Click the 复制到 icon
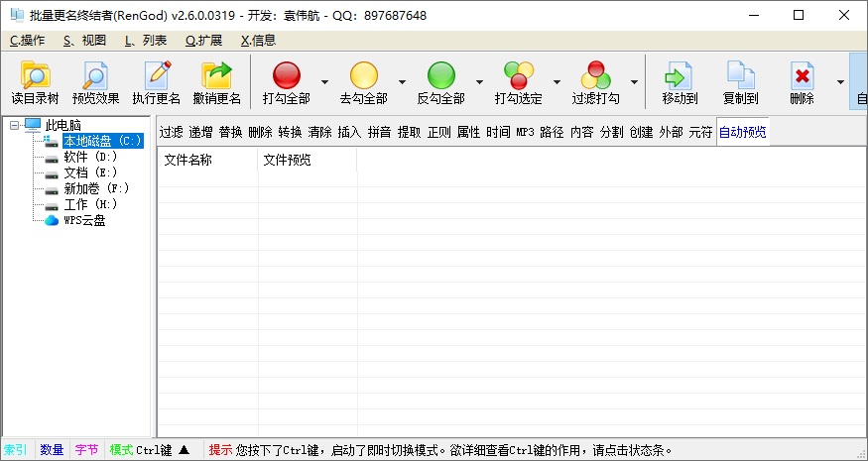868x461 pixels. pyautogui.click(x=740, y=75)
